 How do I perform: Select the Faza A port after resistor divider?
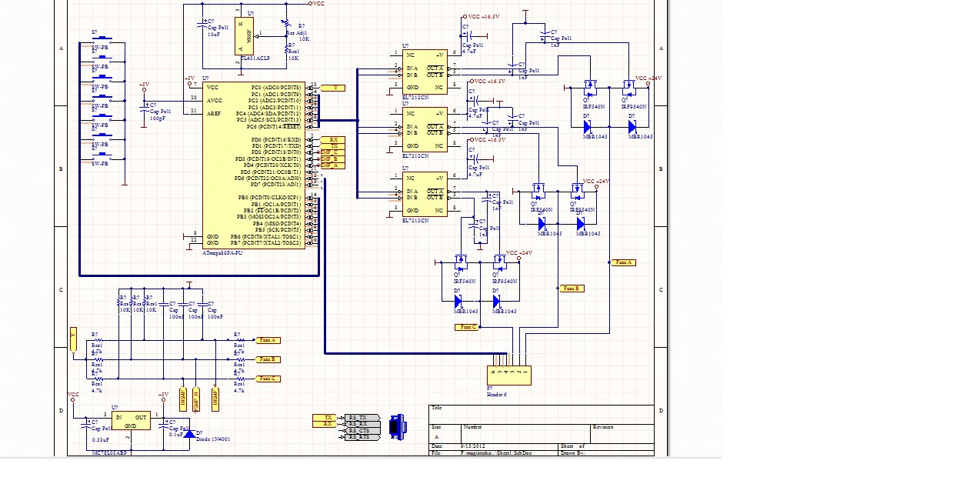pyautogui.click(x=267, y=340)
